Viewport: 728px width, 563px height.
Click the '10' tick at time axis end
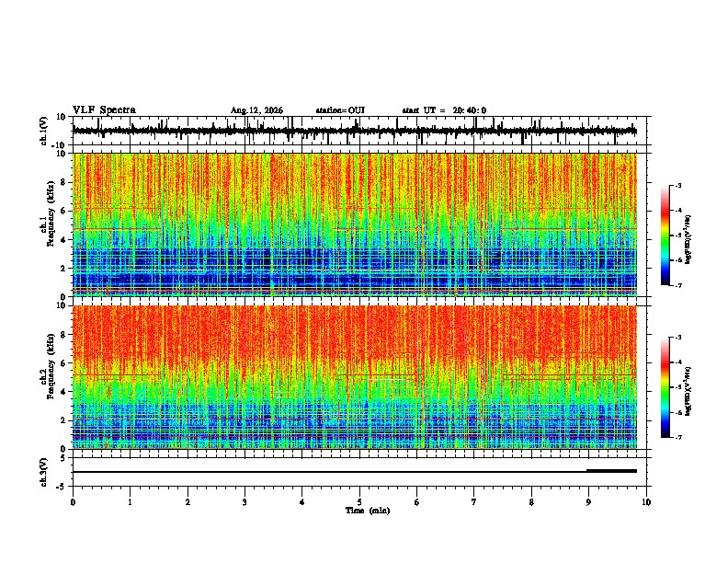pyautogui.click(x=646, y=502)
